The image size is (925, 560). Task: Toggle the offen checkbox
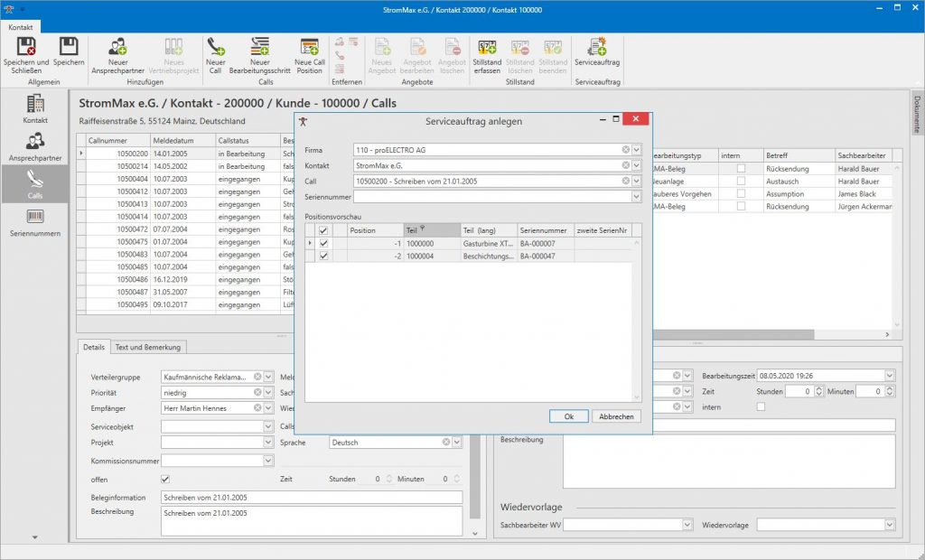click(x=165, y=480)
